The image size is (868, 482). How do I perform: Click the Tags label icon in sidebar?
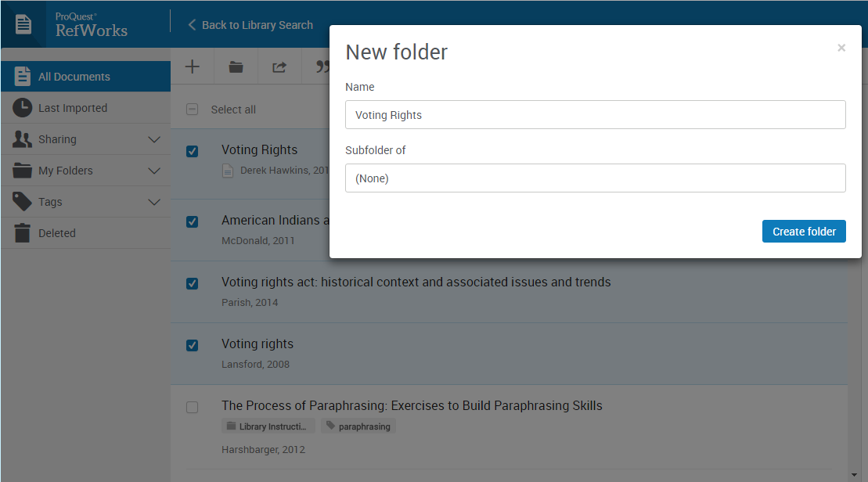pos(21,201)
